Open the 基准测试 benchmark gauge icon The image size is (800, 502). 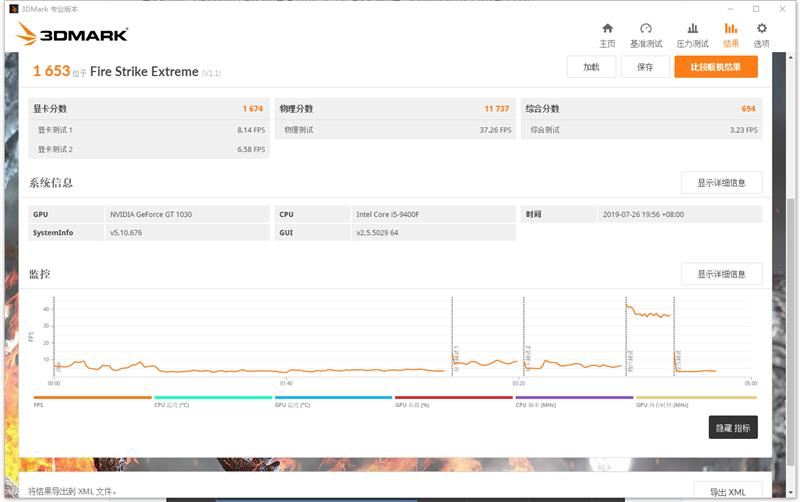click(646, 28)
